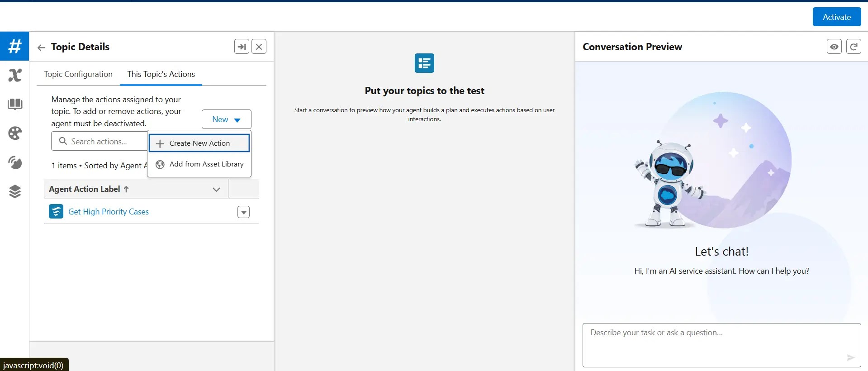Open the Topics hashtag sidebar icon
The image size is (868, 371).
coord(14,46)
